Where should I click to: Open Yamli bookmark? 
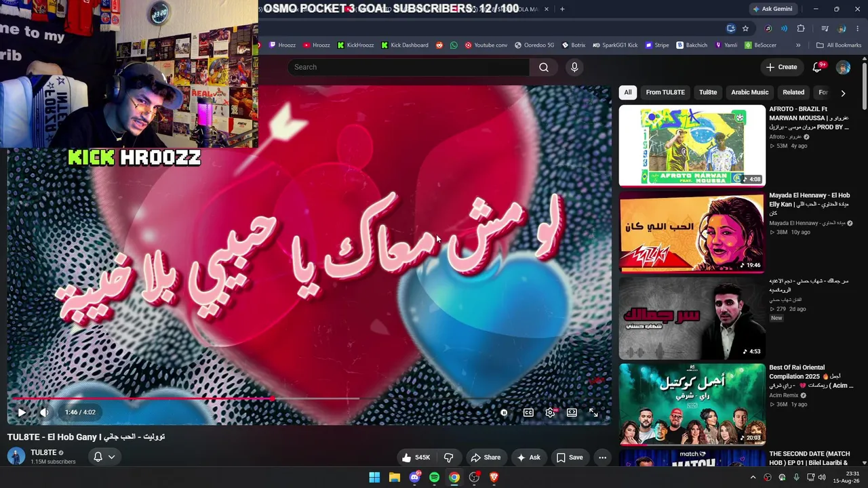click(x=726, y=45)
